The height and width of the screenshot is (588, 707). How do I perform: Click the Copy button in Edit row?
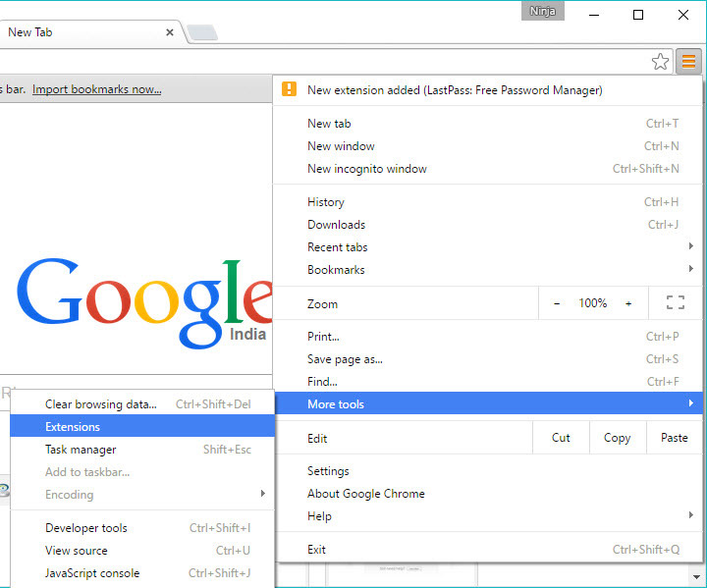point(618,438)
